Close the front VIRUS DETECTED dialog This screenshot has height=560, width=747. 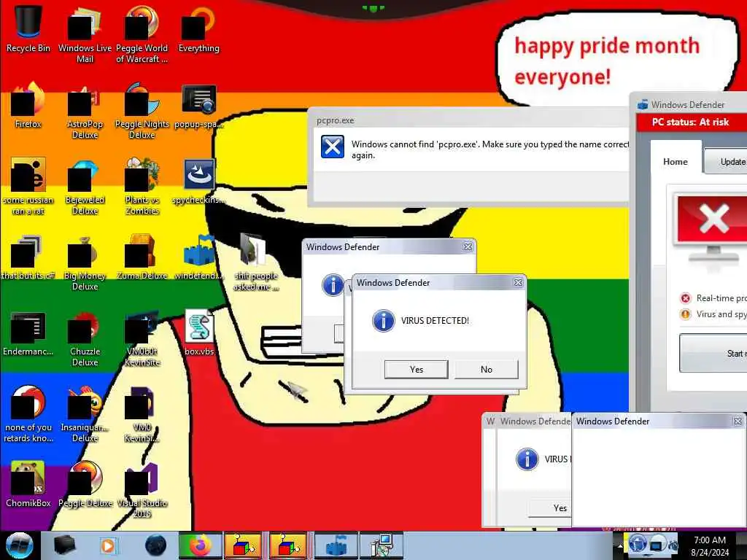tap(518, 282)
